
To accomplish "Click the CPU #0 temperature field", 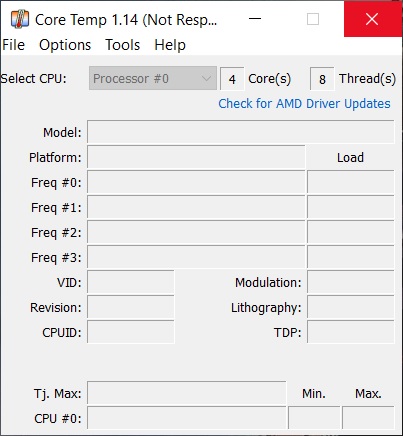I will coord(187,418).
